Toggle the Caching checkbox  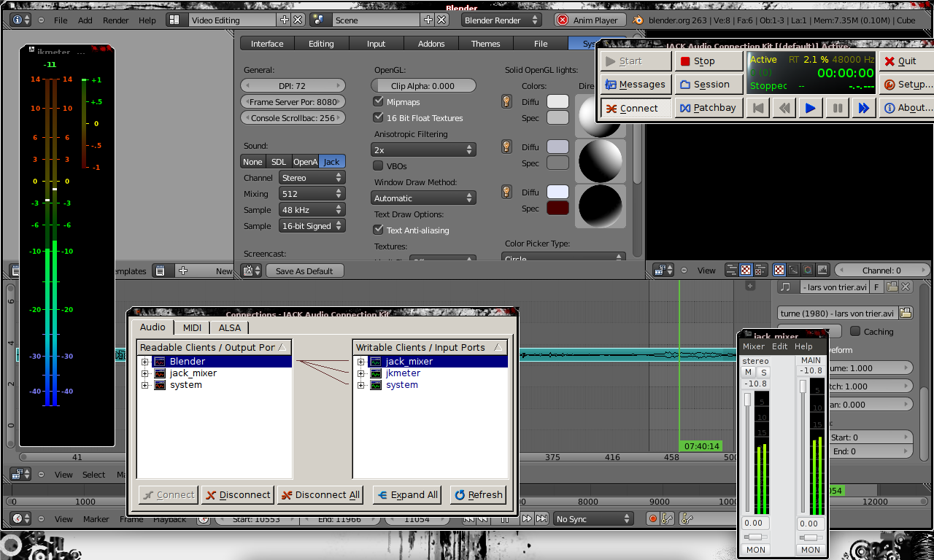coord(855,331)
